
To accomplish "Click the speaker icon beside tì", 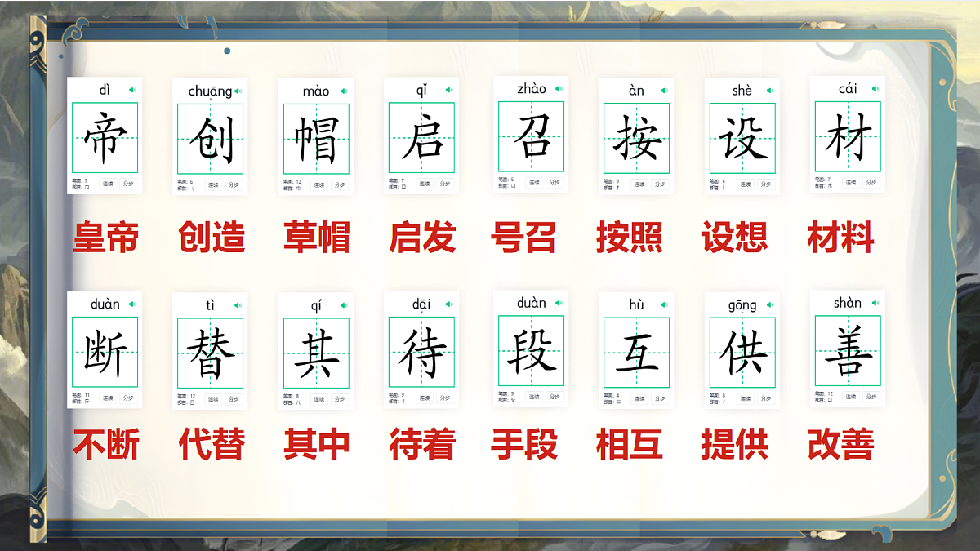I will (238, 305).
